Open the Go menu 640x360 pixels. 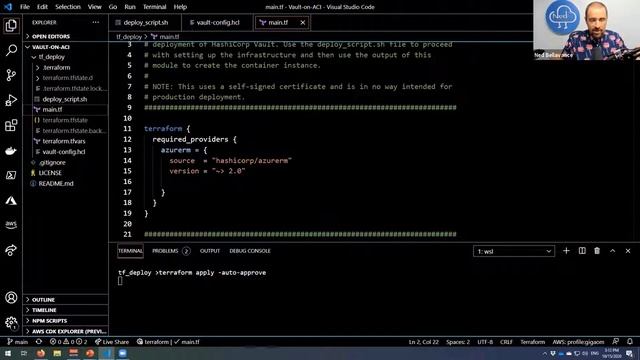click(113, 7)
